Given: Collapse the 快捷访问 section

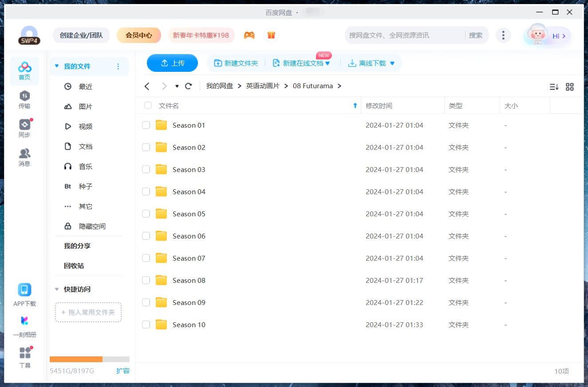Looking at the screenshot, I should tap(56, 289).
